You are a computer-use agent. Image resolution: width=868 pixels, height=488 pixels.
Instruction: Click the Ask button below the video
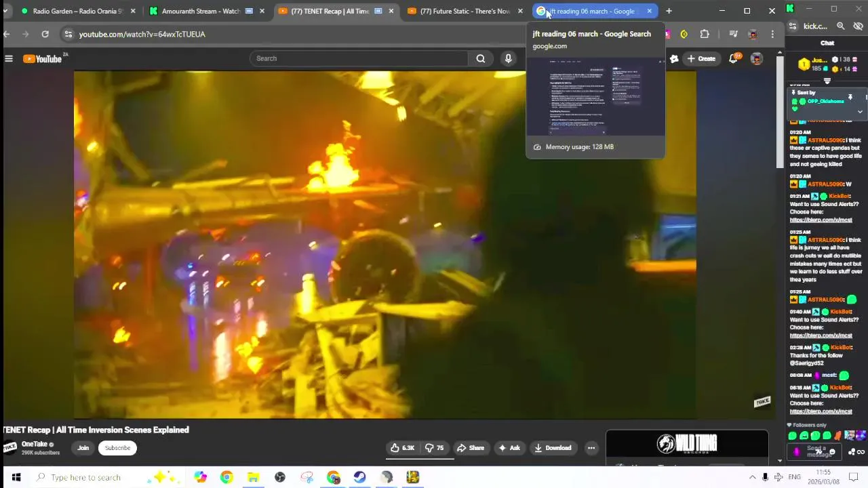point(509,448)
